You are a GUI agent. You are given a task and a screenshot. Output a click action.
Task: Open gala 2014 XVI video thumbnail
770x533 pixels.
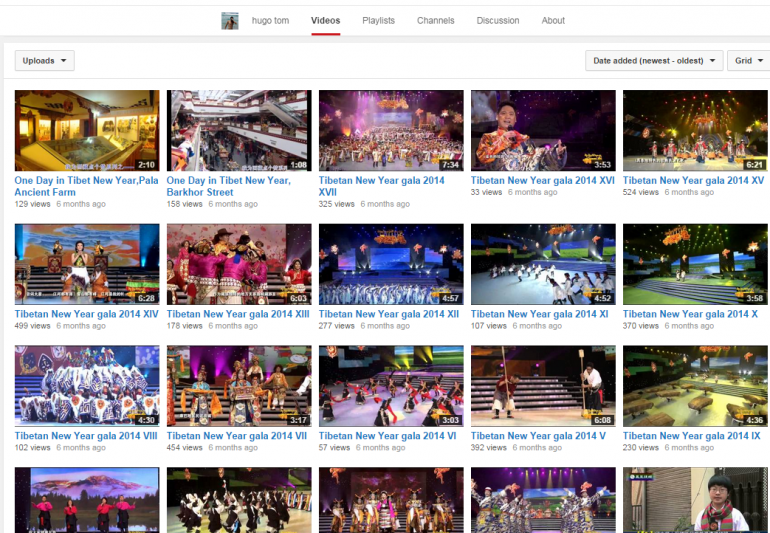pos(543,130)
